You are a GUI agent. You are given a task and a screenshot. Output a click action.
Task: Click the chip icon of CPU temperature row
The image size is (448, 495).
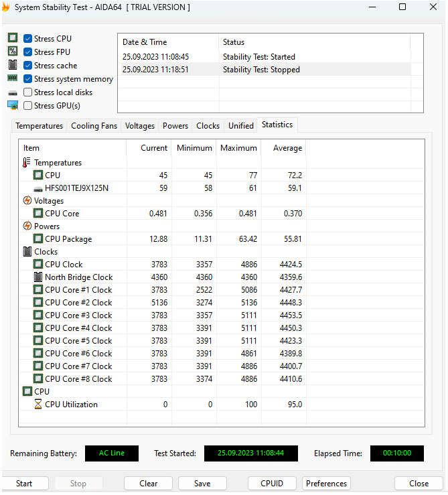click(38, 175)
